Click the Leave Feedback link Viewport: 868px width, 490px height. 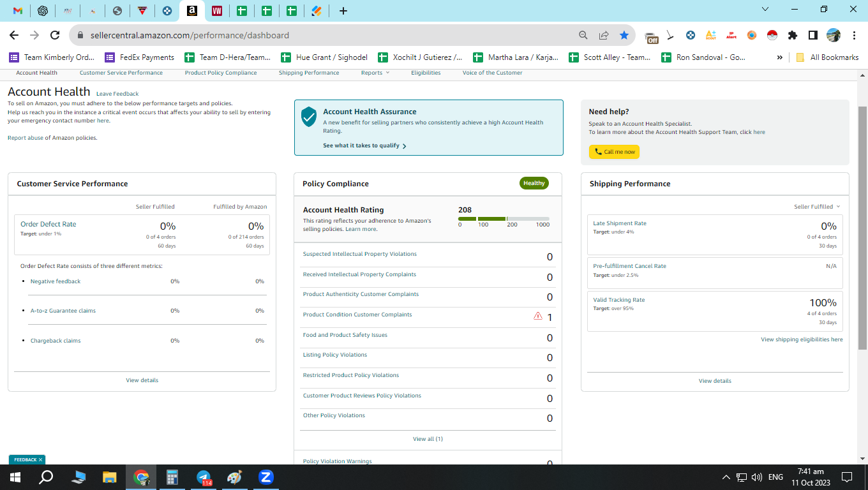[x=117, y=94]
